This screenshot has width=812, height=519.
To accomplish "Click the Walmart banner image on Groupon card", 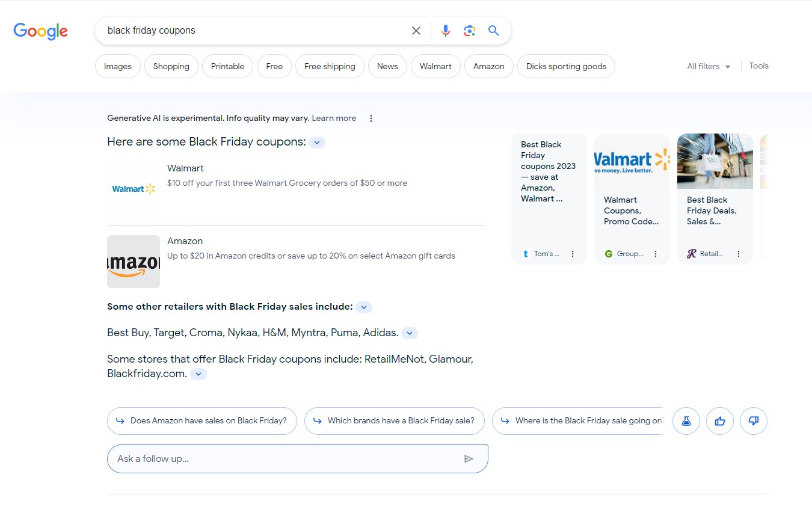I will tap(632, 161).
